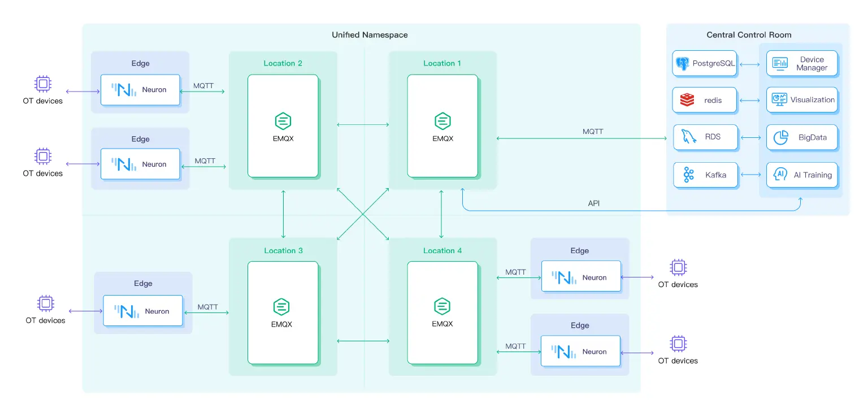Click the PostgreSQL elephant icon
Image resolution: width=868 pixels, height=408 pixels.
coord(683,63)
